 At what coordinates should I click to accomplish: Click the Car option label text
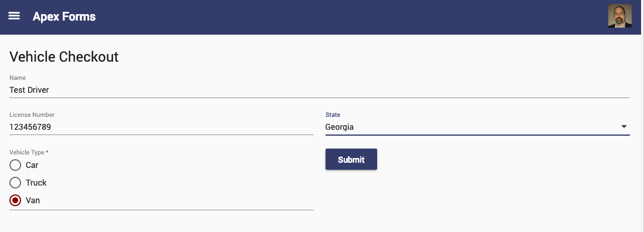pos(32,165)
